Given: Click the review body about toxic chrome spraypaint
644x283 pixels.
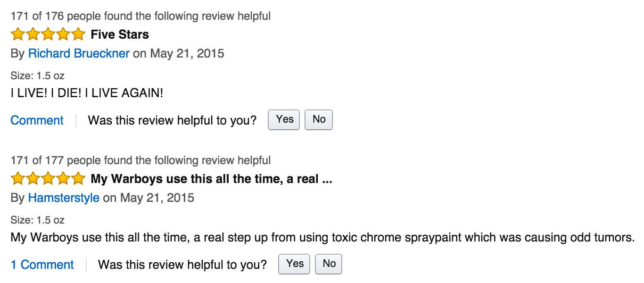Looking at the screenshot, I should [322, 237].
